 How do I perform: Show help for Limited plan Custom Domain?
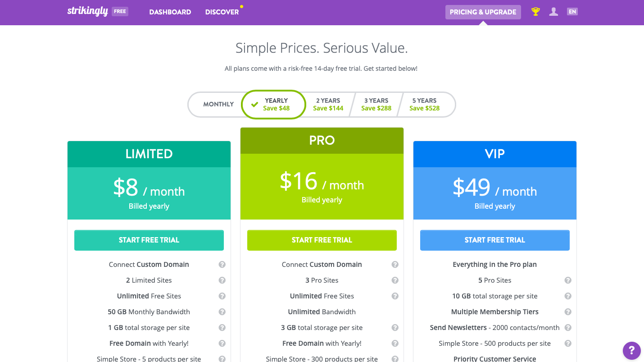pyautogui.click(x=222, y=265)
